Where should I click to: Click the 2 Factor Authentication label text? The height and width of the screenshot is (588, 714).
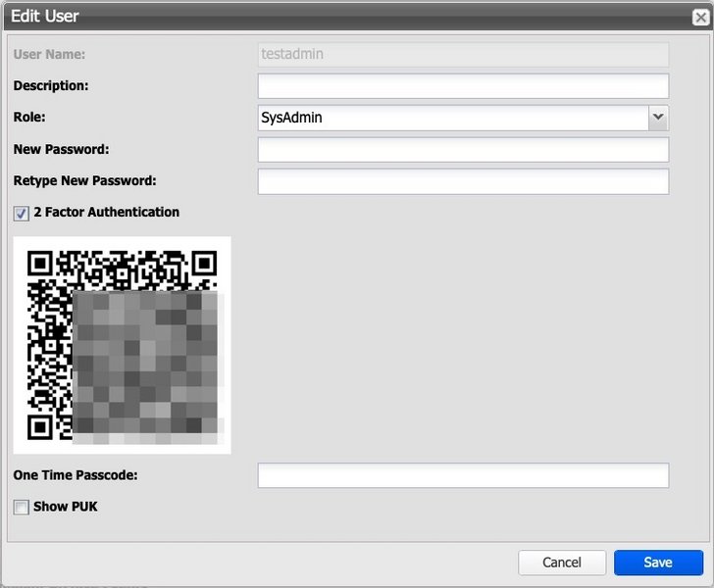(x=106, y=212)
